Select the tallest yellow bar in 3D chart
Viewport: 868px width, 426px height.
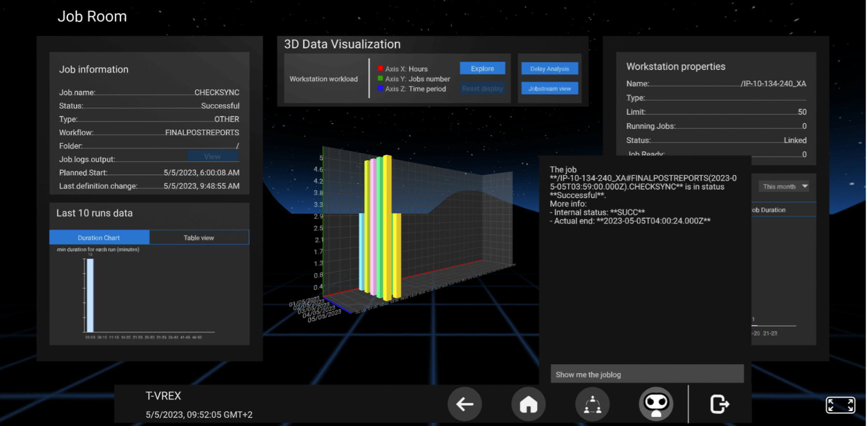click(x=387, y=228)
